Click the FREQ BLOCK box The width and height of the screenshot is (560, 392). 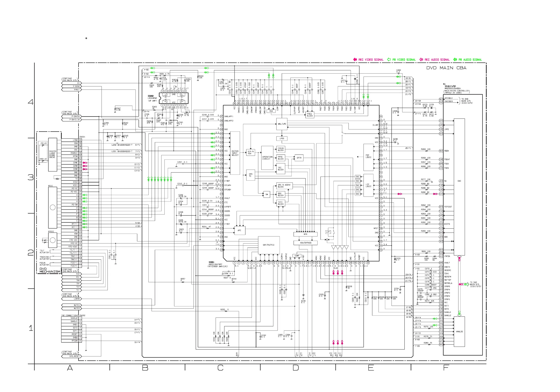pyautogui.click(x=310, y=115)
